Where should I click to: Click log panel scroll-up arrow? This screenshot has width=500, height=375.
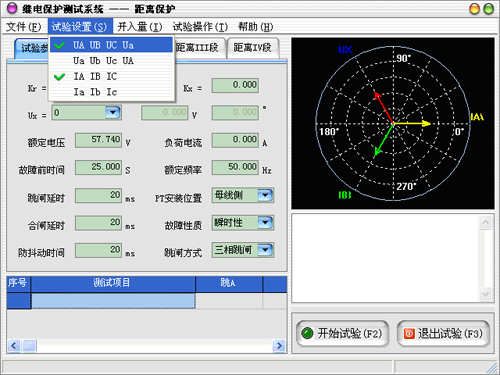click(485, 222)
